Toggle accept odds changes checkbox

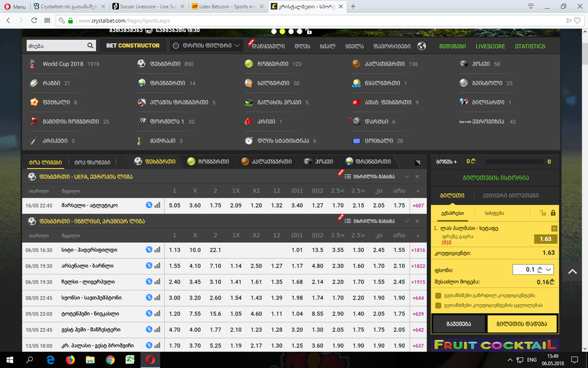[438, 305]
